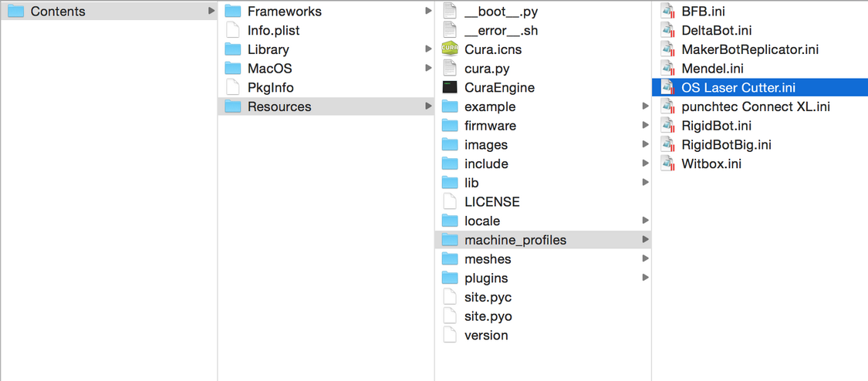Click the Cura.icns green app icon

(450, 49)
